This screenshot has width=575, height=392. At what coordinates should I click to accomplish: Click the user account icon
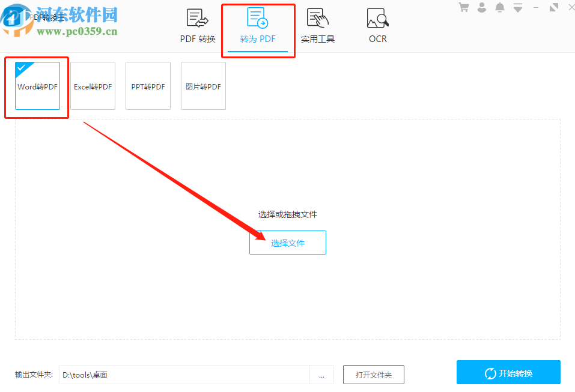[481, 7]
